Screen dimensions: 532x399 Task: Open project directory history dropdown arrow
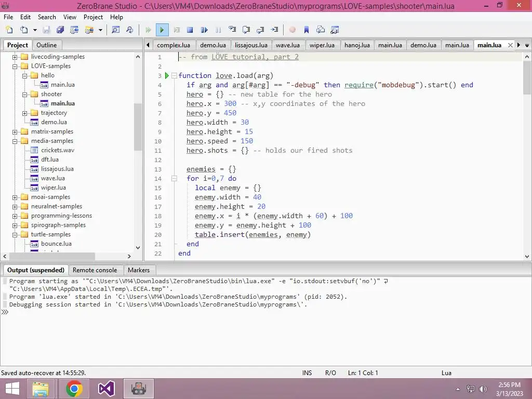coord(100,30)
